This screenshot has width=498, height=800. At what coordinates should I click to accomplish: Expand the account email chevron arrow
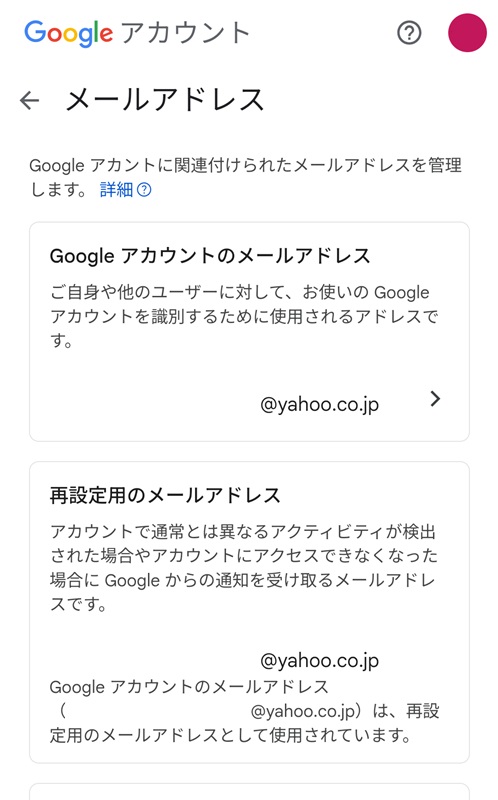click(x=435, y=399)
